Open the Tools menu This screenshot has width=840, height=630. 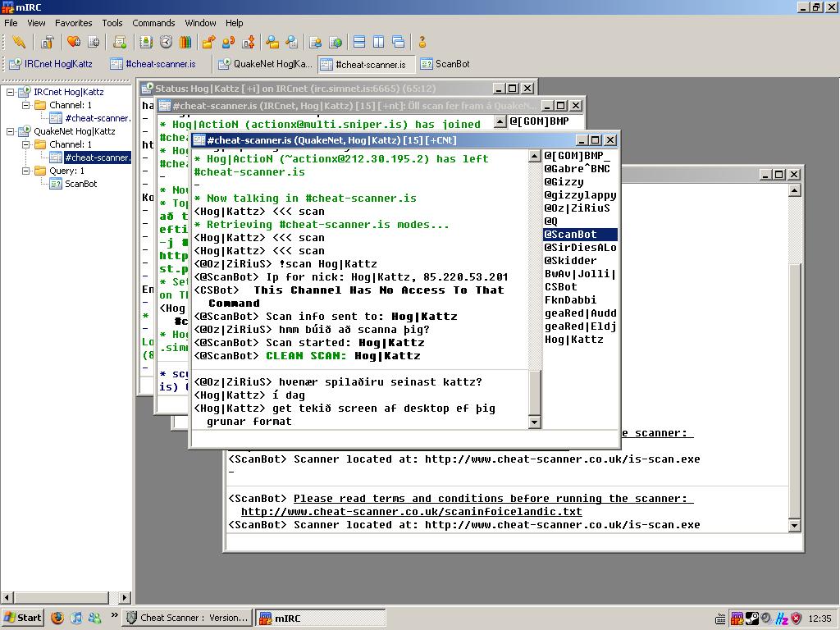coord(112,23)
